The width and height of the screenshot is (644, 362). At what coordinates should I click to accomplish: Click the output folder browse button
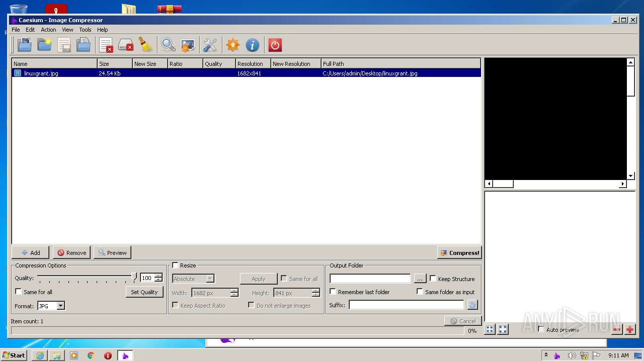420,279
